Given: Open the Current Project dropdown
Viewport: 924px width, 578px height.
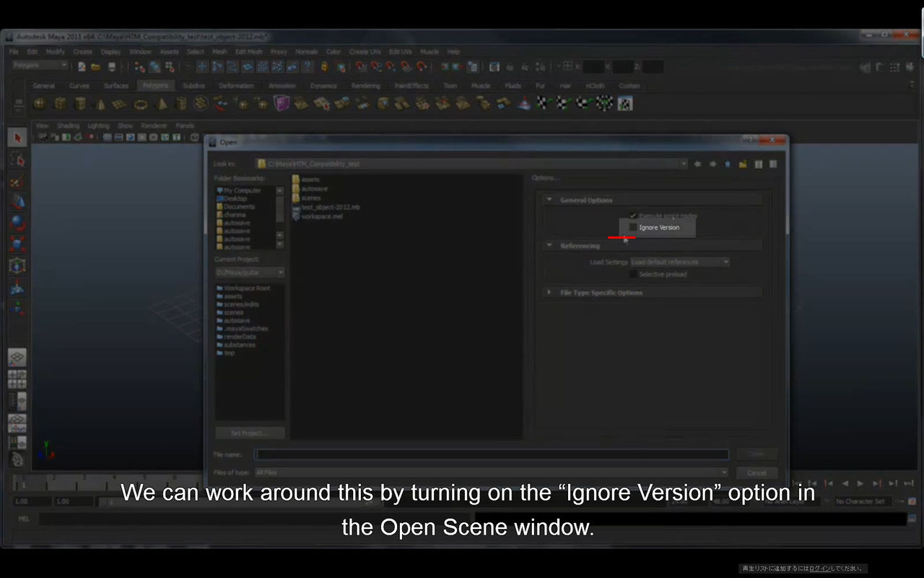Looking at the screenshot, I should (250, 272).
